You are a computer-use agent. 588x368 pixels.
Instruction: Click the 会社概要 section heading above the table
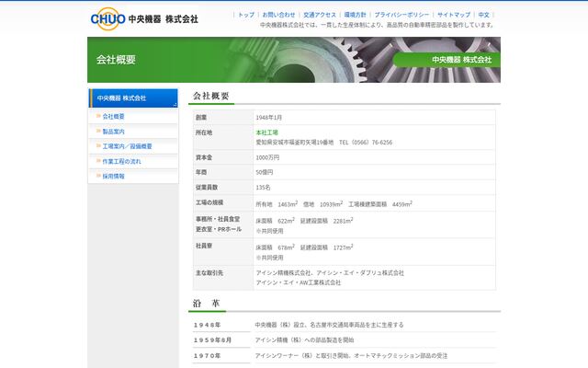click(x=210, y=96)
